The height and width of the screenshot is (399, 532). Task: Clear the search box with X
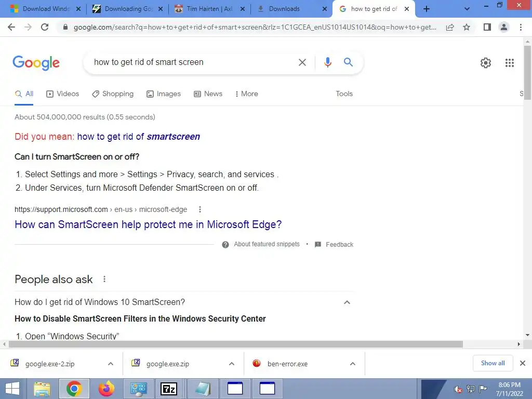(x=302, y=62)
